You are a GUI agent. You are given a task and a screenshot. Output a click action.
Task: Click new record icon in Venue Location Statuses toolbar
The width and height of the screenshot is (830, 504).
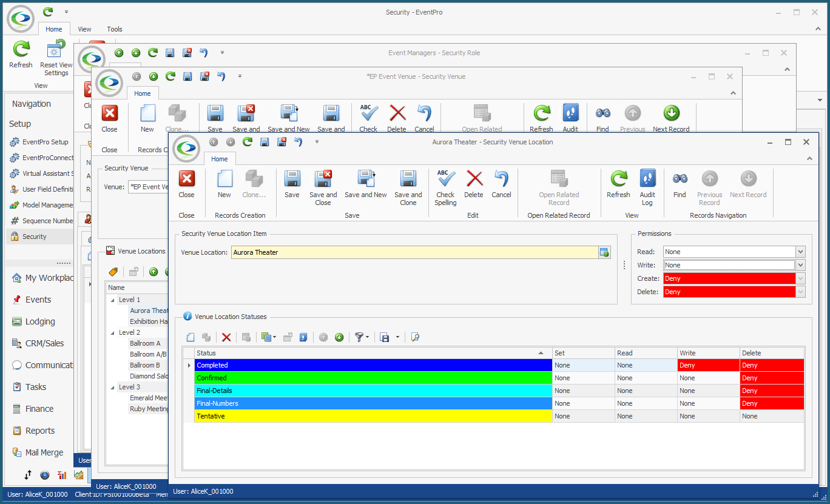pos(191,337)
